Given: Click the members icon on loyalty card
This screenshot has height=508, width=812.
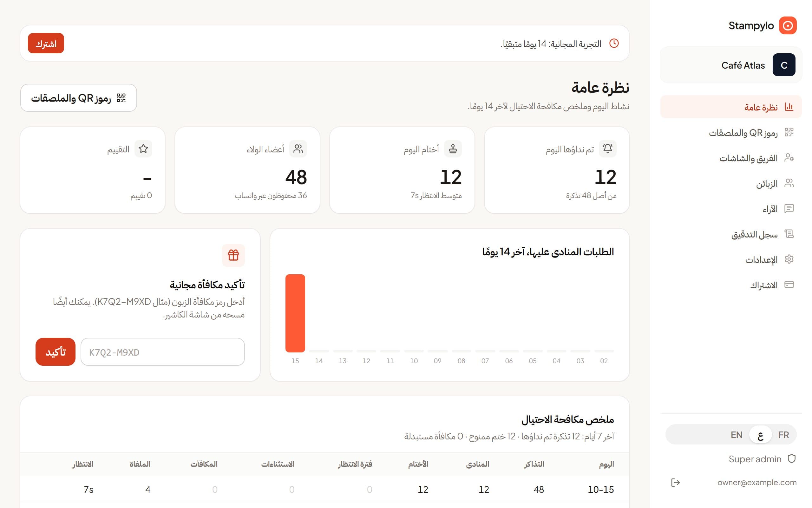Looking at the screenshot, I should click(x=298, y=149).
